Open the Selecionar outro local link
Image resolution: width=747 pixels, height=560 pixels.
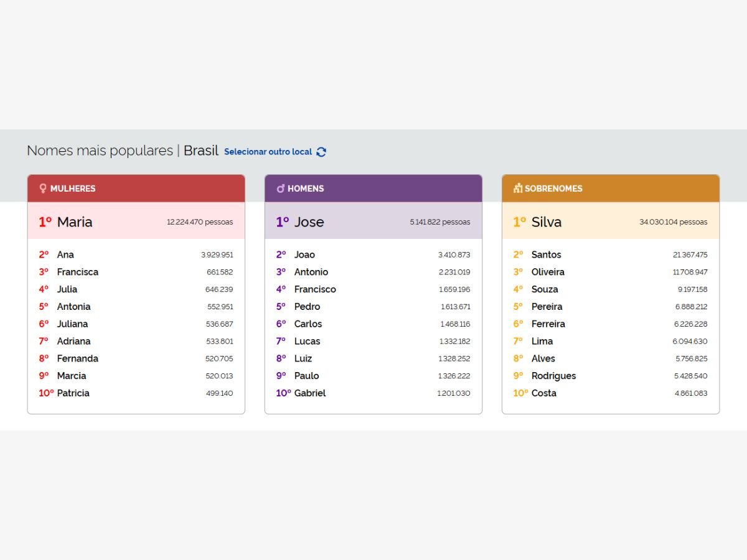pyautogui.click(x=268, y=152)
